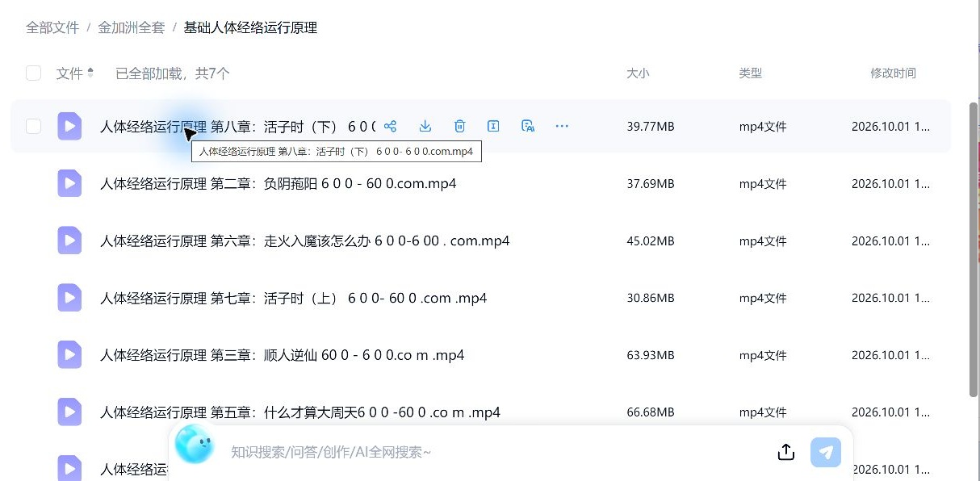Open file 第七章：活子时（上）mp4

pyautogui.click(x=293, y=298)
